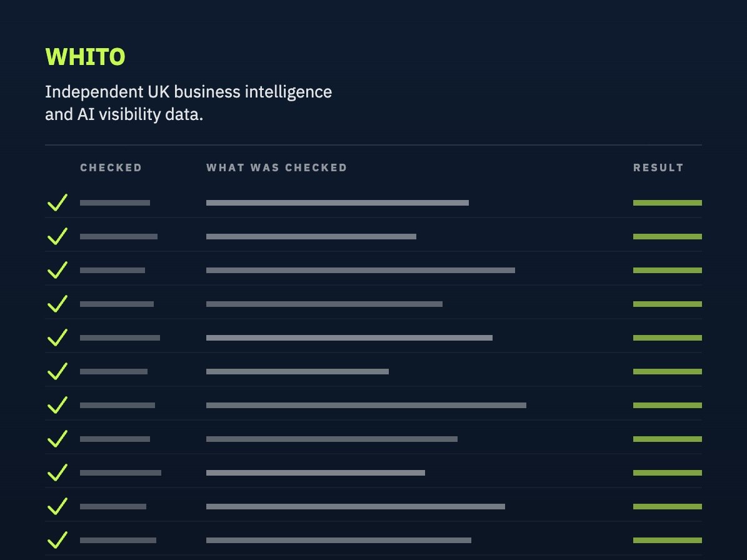Select the tenth row's checkmark icon

coord(58,506)
